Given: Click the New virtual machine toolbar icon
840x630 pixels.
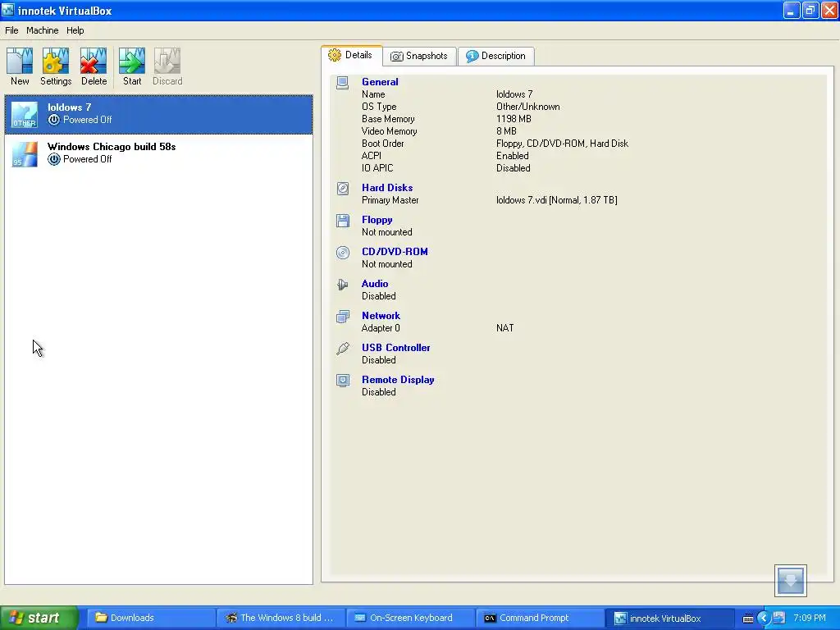Looking at the screenshot, I should pyautogui.click(x=20, y=61).
